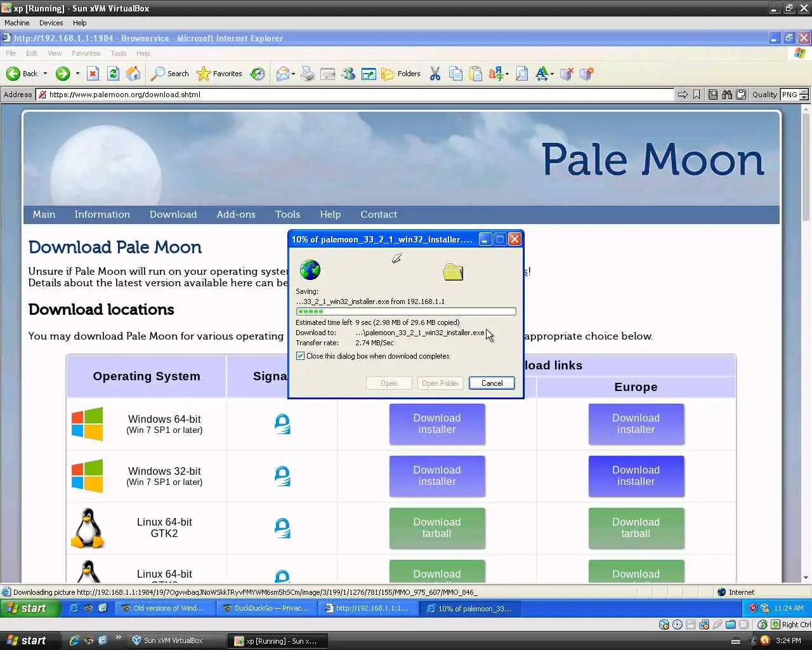Print page with printer icon

point(308,74)
